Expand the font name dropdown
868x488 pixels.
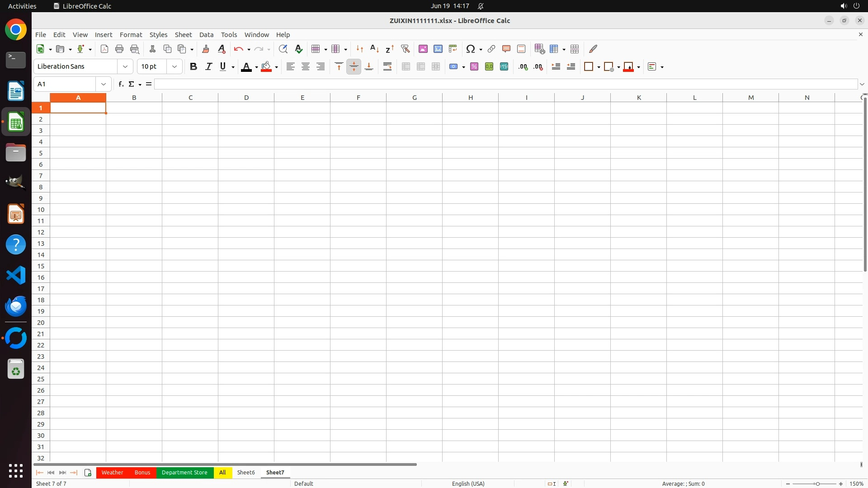(125, 66)
